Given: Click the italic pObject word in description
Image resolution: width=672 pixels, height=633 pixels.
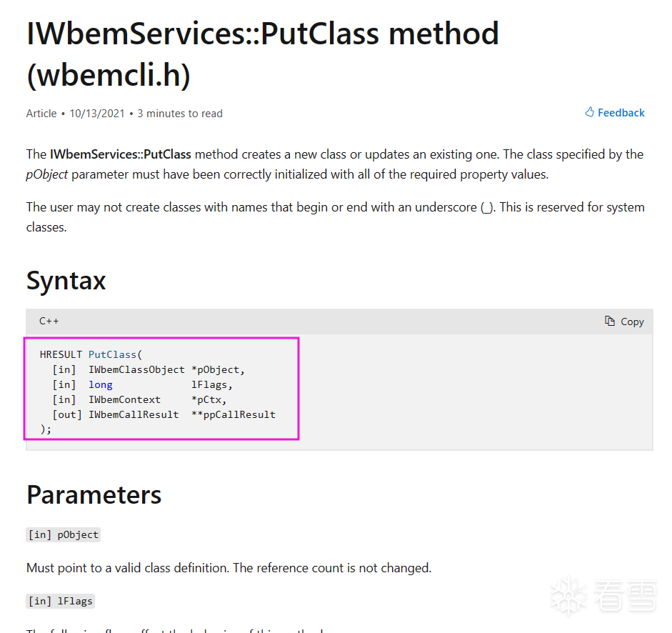Looking at the screenshot, I should click(47, 174).
